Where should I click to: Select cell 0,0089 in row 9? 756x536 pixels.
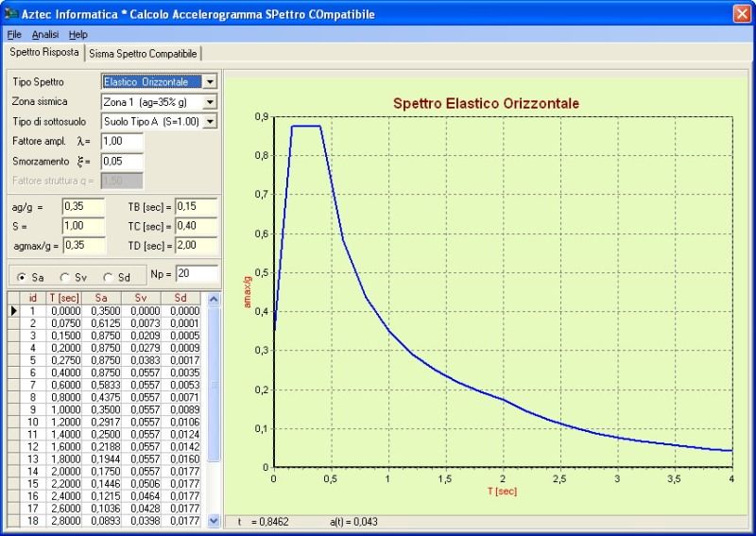coord(180,409)
